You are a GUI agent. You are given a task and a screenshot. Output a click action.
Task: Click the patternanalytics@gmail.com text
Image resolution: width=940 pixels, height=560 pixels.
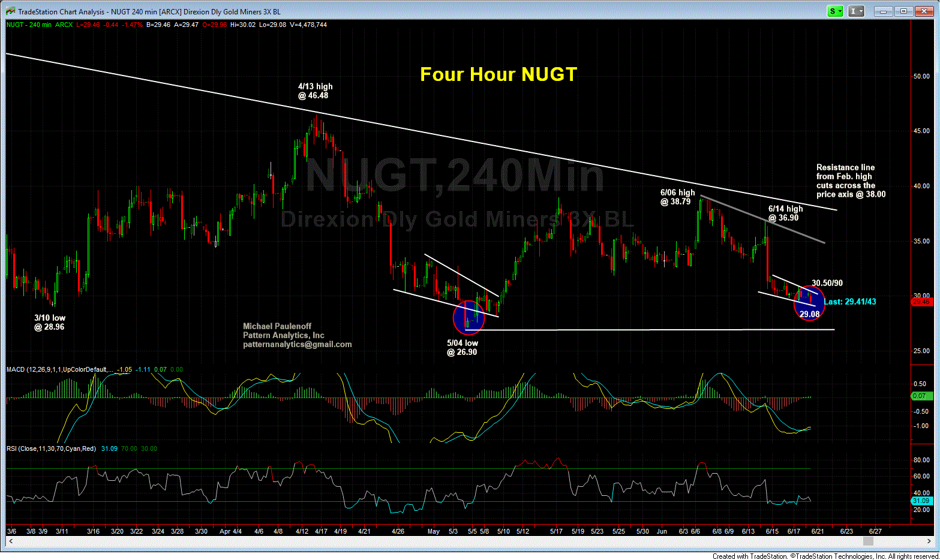click(297, 345)
